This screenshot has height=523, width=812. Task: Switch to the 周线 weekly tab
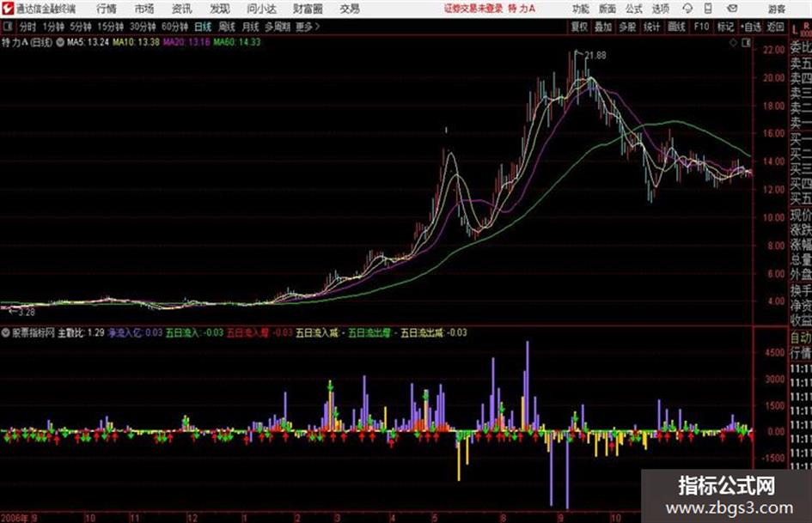click(x=227, y=27)
